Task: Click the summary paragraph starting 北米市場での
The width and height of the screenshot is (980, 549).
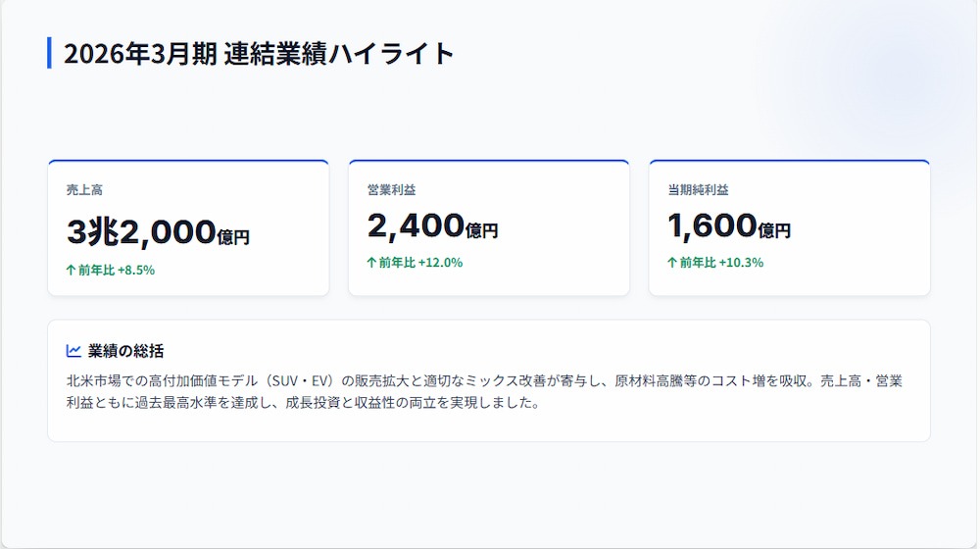Action: point(484,391)
